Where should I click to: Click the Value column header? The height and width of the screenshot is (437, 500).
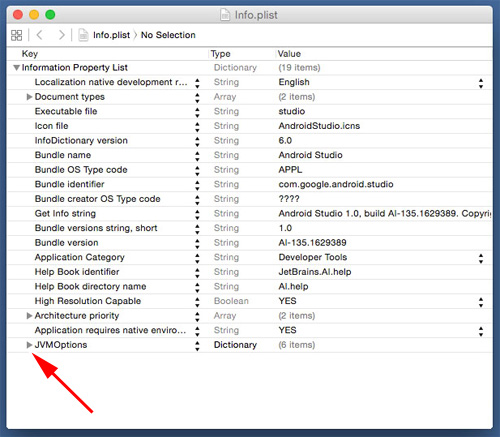tap(289, 54)
